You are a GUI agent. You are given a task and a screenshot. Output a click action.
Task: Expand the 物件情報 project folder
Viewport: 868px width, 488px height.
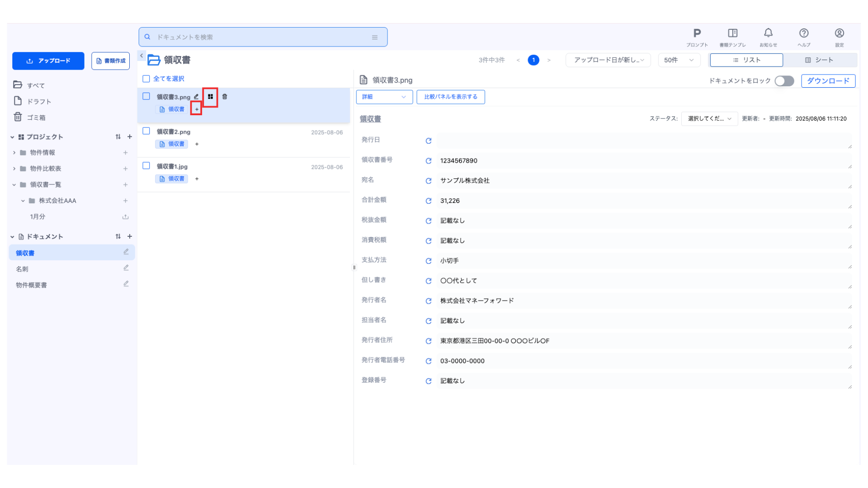click(14, 153)
